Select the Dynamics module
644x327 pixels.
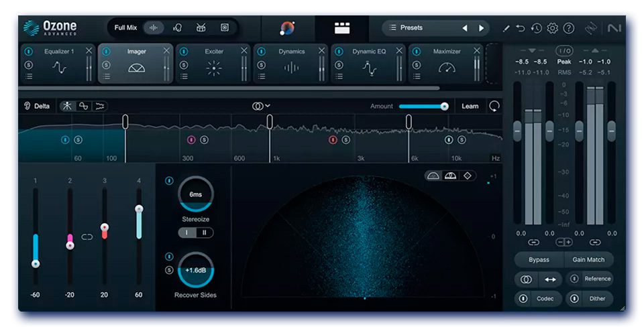[291, 64]
